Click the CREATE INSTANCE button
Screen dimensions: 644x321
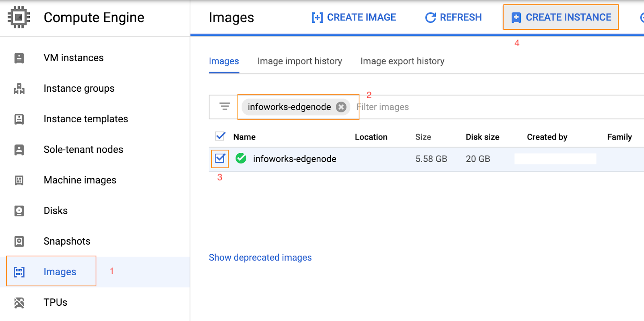[x=561, y=17]
